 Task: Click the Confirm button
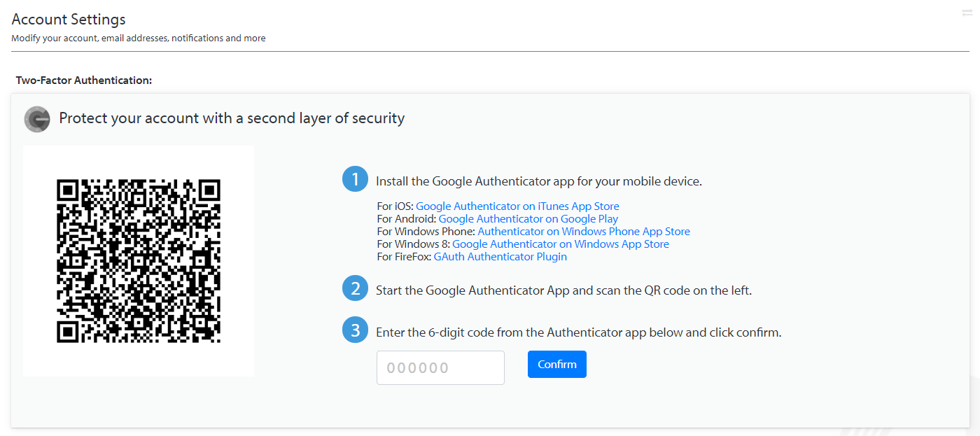557,365
